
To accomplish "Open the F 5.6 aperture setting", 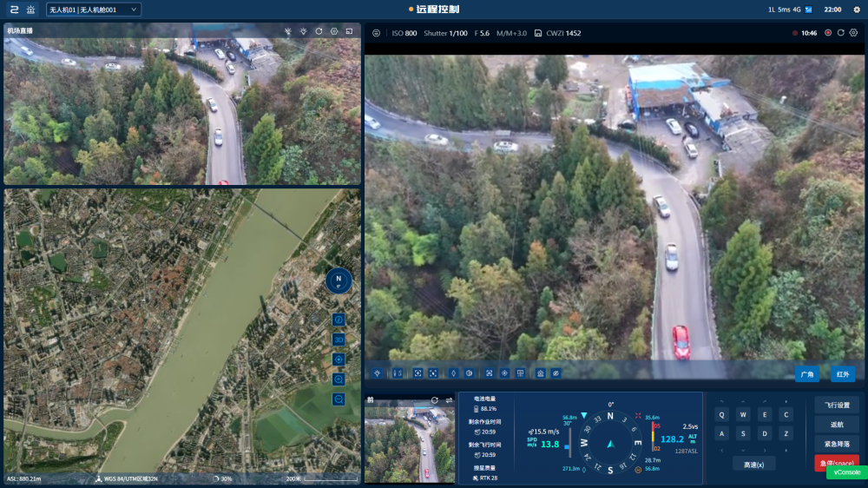I will pyautogui.click(x=482, y=33).
